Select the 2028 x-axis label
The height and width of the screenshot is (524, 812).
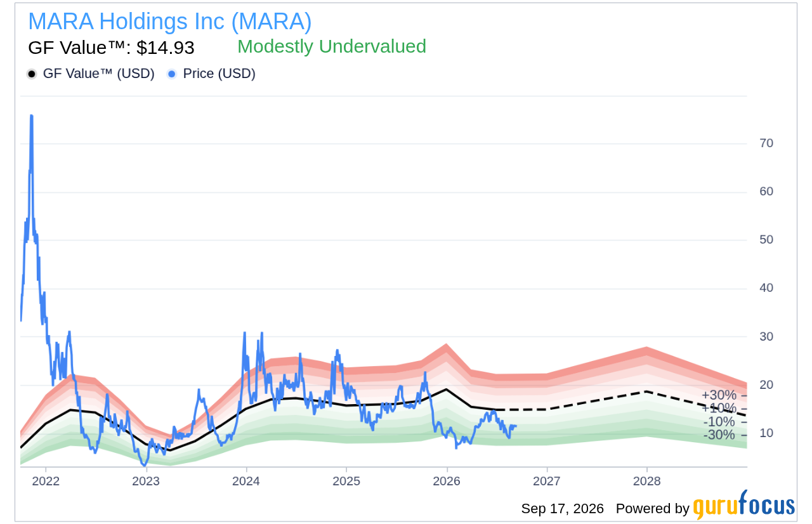646,481
